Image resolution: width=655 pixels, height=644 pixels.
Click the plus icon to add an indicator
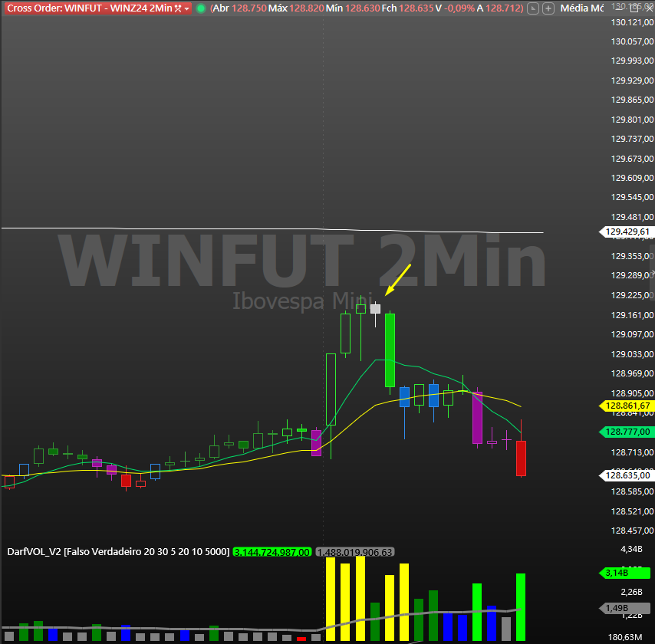pyautogui.click(x=548, y=8)
